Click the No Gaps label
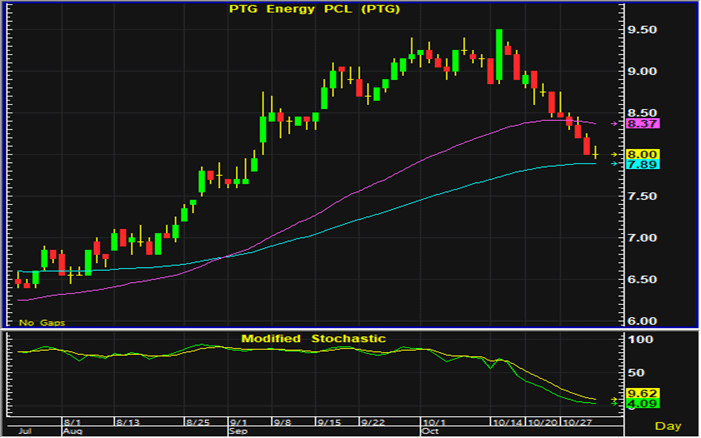The height and width of the screenshot is (438, 701). point(42,323)
